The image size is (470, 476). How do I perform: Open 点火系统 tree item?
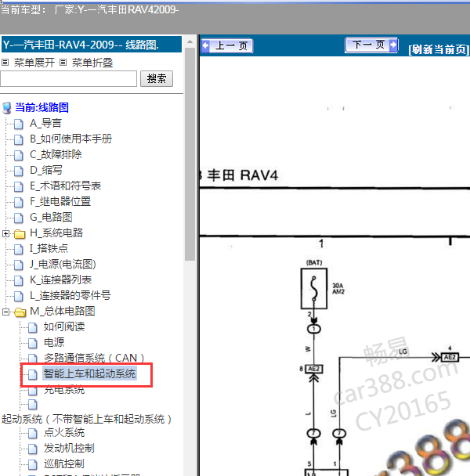(64, 433)
